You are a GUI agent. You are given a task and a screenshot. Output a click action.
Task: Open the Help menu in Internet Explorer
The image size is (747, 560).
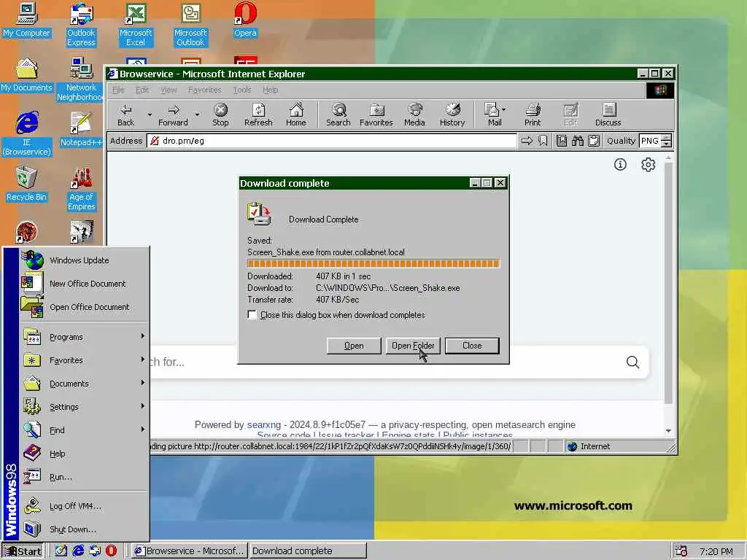270,90
